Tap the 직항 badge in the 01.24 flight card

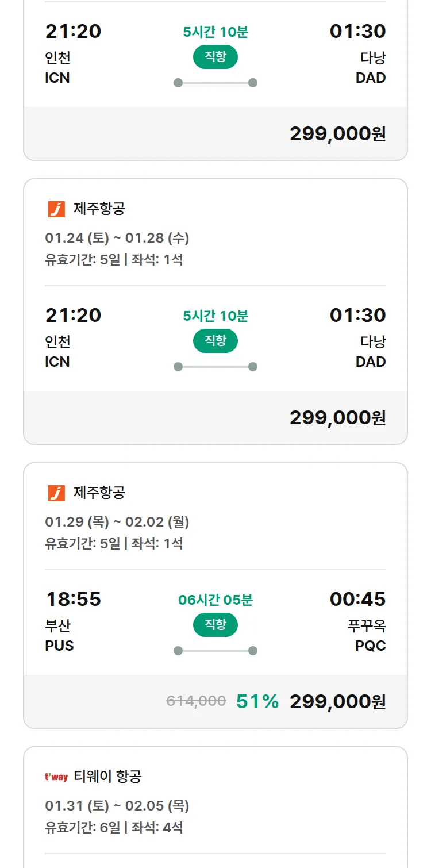[215, 341]
